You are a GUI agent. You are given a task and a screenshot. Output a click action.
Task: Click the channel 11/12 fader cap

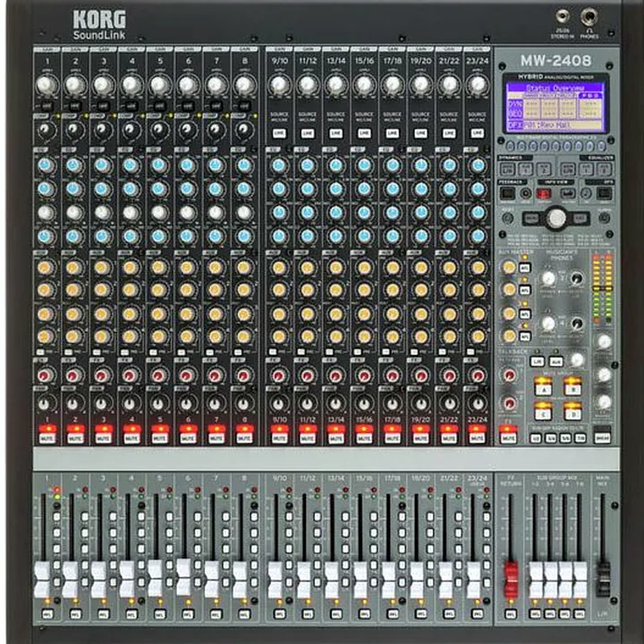point(304,580)
